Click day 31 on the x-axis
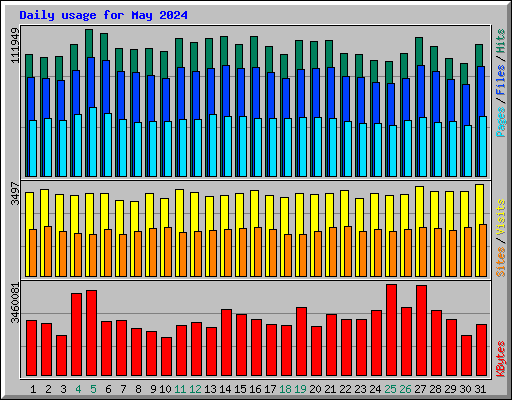This screenshot has height=400, width=512. pos(480,389)
